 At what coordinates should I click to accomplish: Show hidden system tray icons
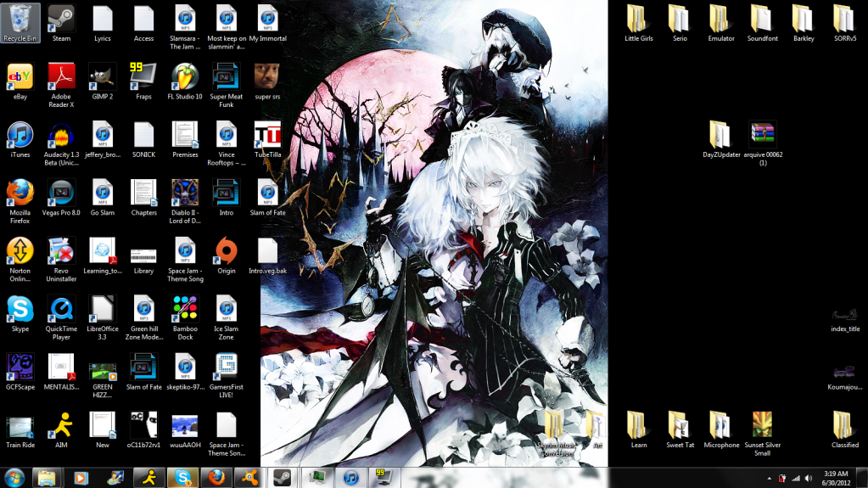(769, 478)
